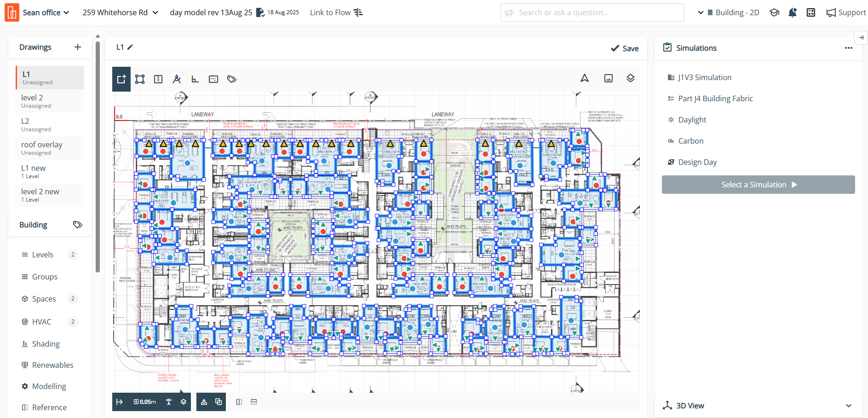Select the compass measure tool

[x=177, y=79]
